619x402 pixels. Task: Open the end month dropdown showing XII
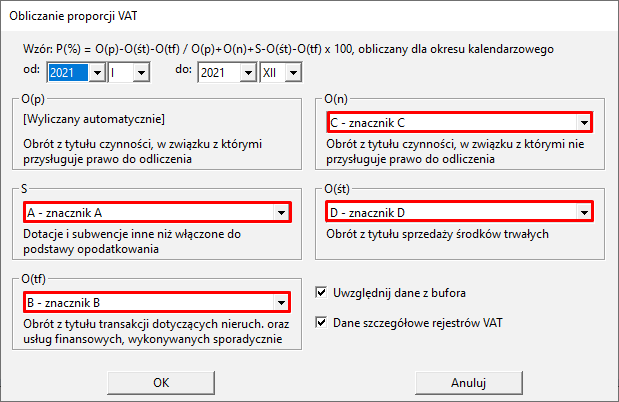(x=291, y=73)
